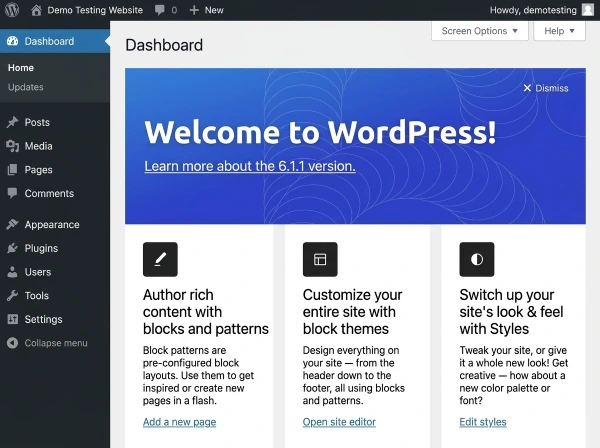Click the Settings sliders icon
This screenshot has height=448, width=600.
tap(13, 319)
